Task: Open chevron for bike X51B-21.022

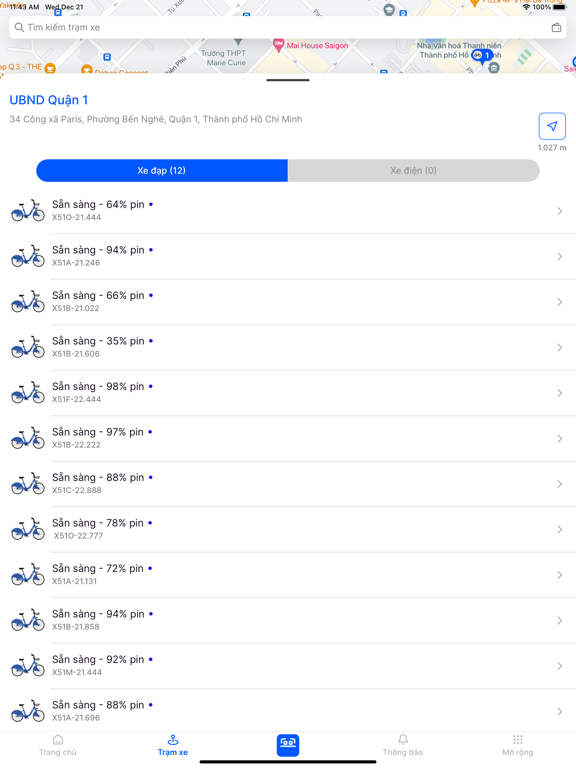Action: tap(560, 302)
